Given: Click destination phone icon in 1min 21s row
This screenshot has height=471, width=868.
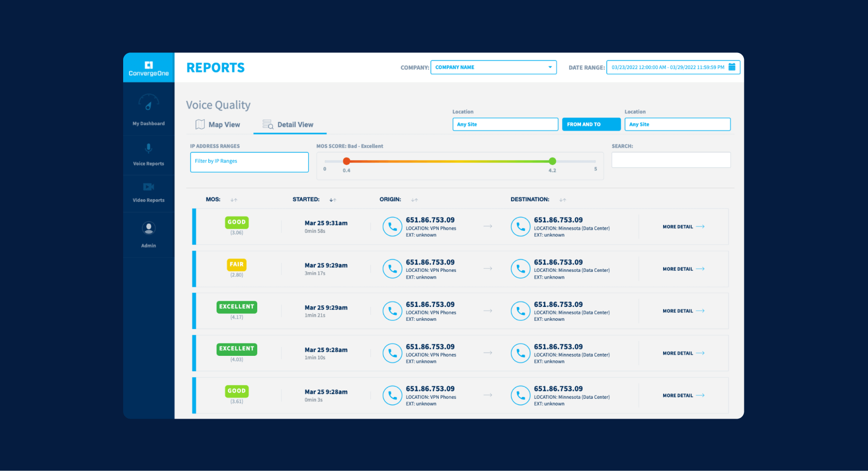Looking at the screenshot, I should pos(520,311).
